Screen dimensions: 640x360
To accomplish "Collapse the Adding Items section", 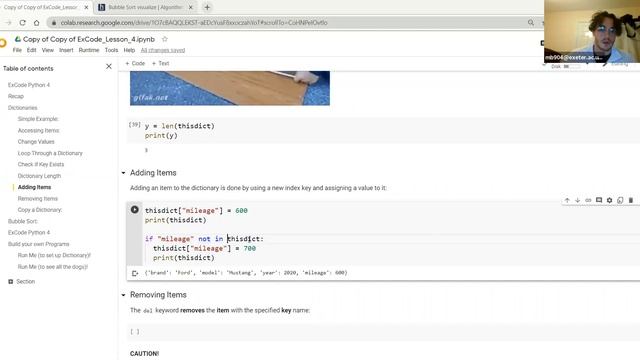I will (123, 173).
